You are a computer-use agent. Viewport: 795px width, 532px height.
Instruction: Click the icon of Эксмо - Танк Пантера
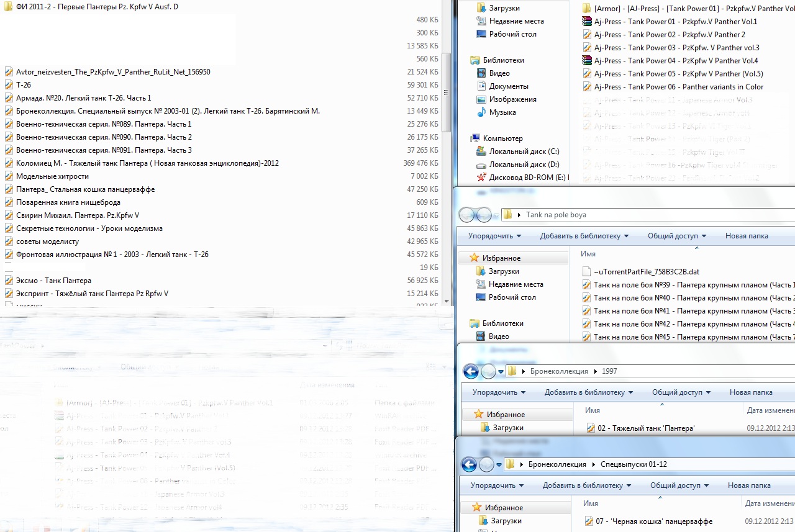pos(9,281)
